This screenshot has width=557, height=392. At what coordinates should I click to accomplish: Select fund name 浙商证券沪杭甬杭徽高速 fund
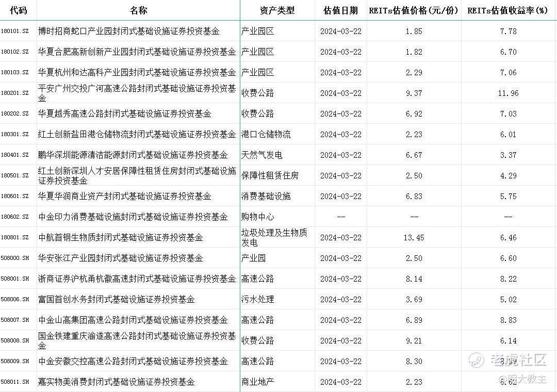click(137, 279)
